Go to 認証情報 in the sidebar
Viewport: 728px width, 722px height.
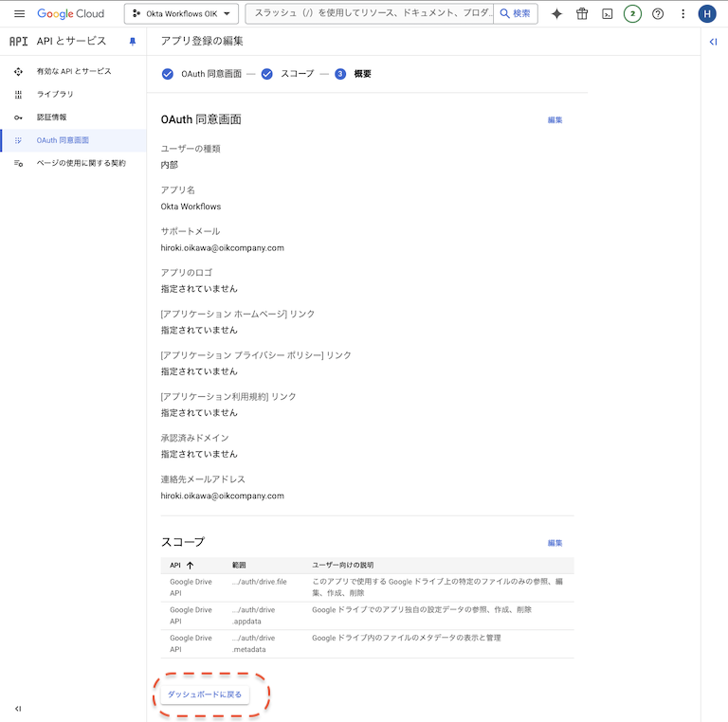[51, 117]
